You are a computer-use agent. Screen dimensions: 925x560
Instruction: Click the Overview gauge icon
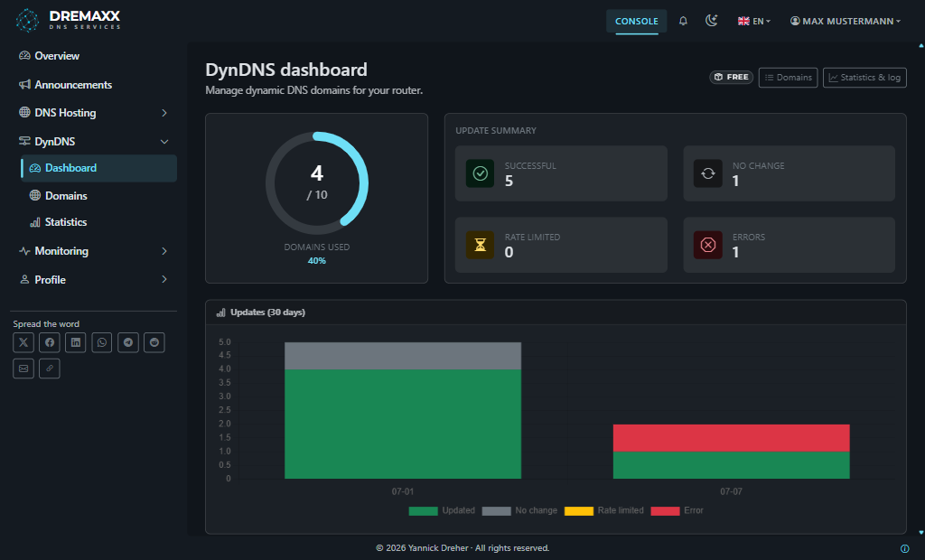[24, 56]
